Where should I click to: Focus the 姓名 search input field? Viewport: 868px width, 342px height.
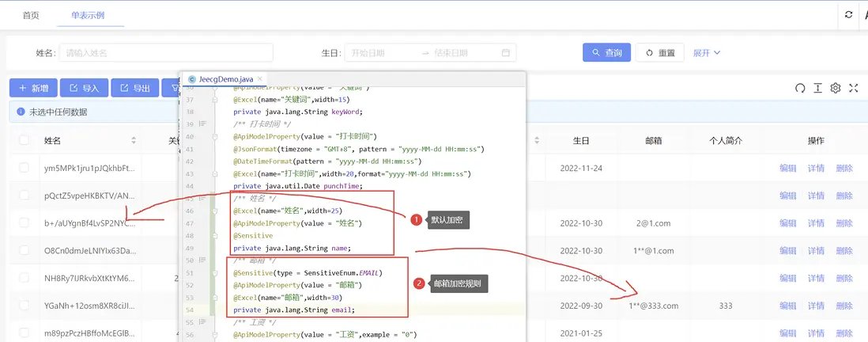(166, 53)
